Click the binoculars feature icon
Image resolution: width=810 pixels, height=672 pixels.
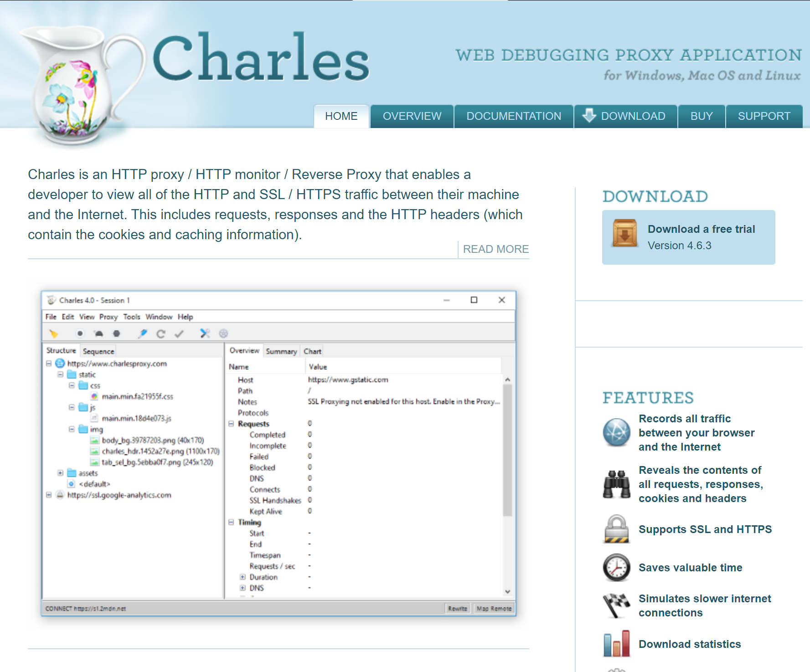[616, 484]
